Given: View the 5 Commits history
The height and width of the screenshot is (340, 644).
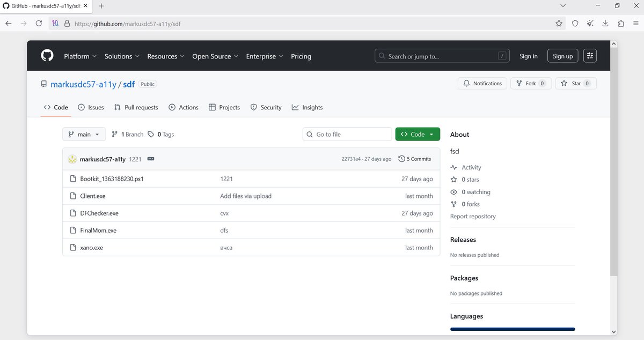Looking at the screenshot, I should [x=415, y=159].
